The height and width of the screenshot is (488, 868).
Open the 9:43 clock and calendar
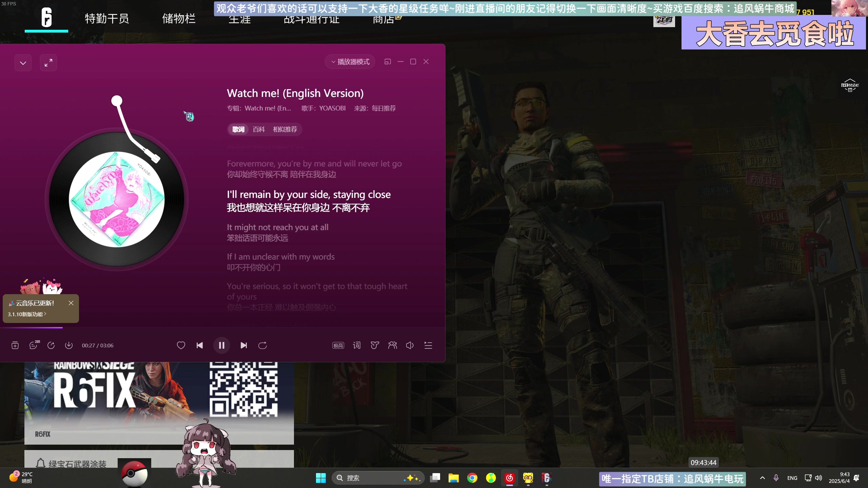pyautogui.click(x=839, y=478)
